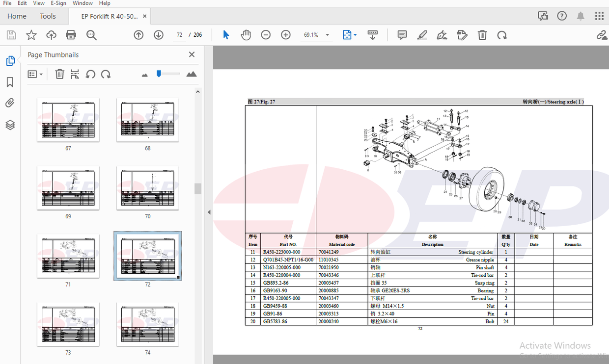
Task: Click the page number field showing 72
Action: (x=179, y=35)
